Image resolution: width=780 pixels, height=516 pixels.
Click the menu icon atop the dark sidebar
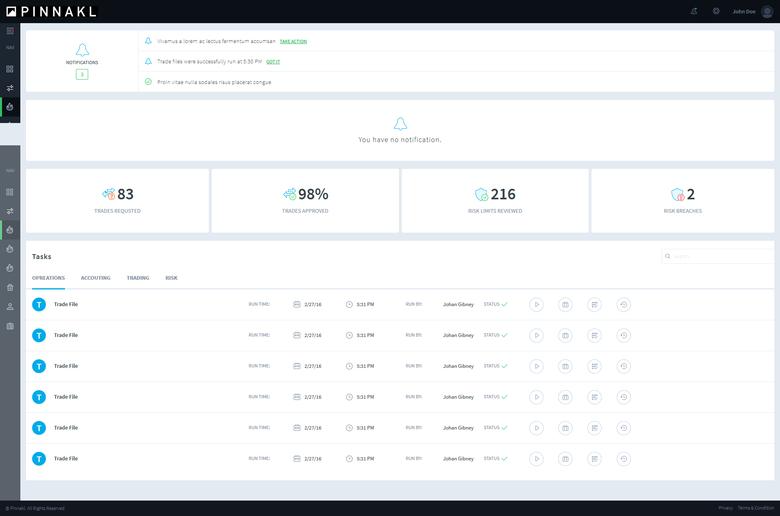pos(10,31)
